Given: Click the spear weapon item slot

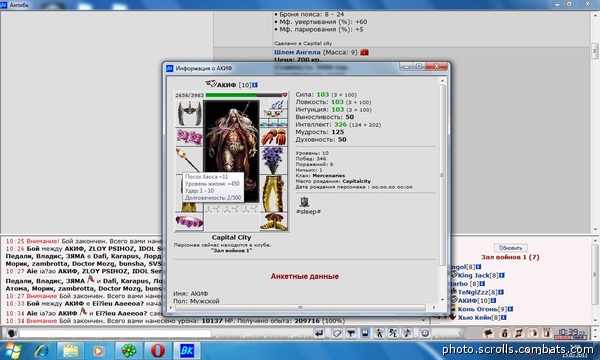Looking at the screenshot, I should [x=189, y=160].
